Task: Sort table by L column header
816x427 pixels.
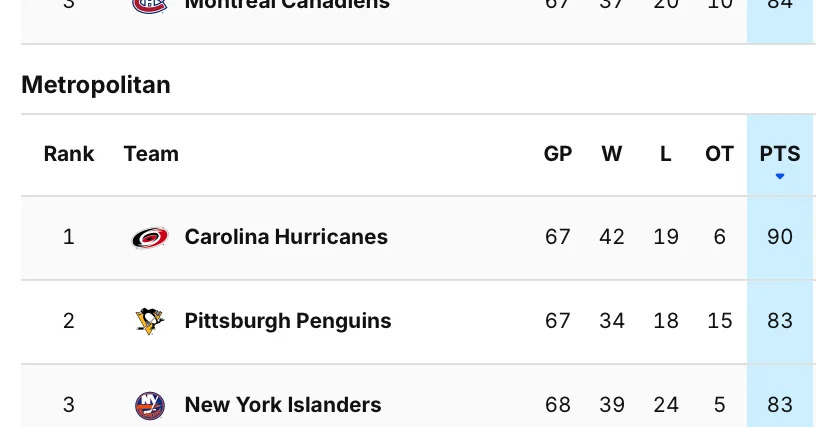Action: pos(666,154)
